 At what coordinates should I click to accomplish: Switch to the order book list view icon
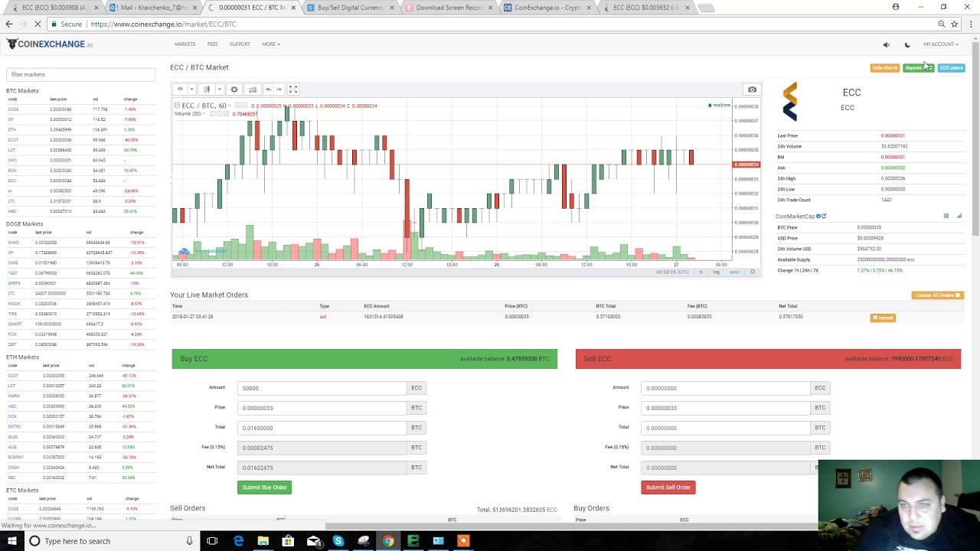[946, 217]
